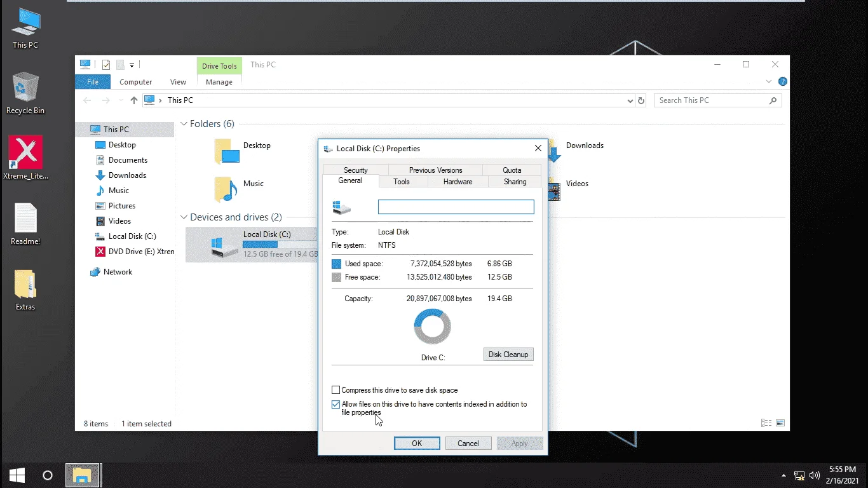Click the forward navigation arrow in Explorer
The image size is (868, 488).
click(x=105, y=100)
